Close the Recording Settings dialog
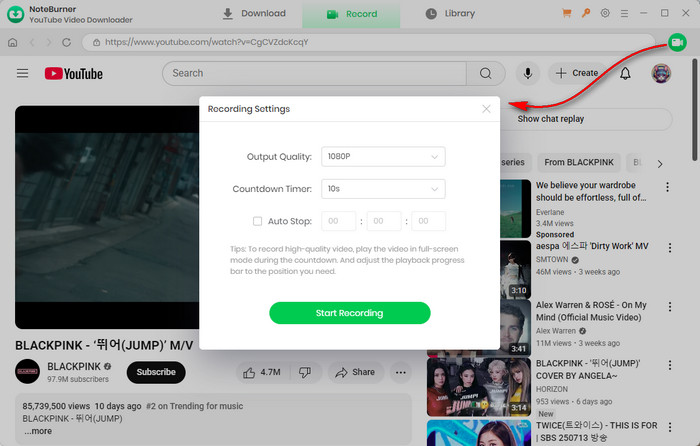This screenshot has height=446, width=700. 486,109
